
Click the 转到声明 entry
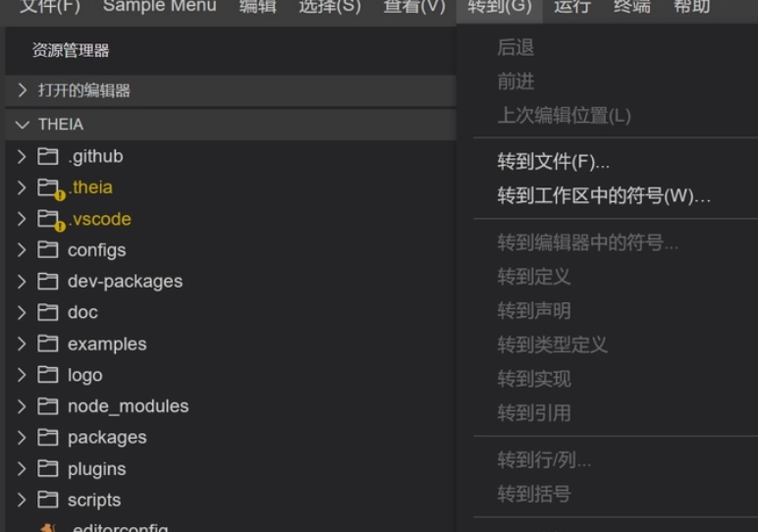(x=534, y=311)
